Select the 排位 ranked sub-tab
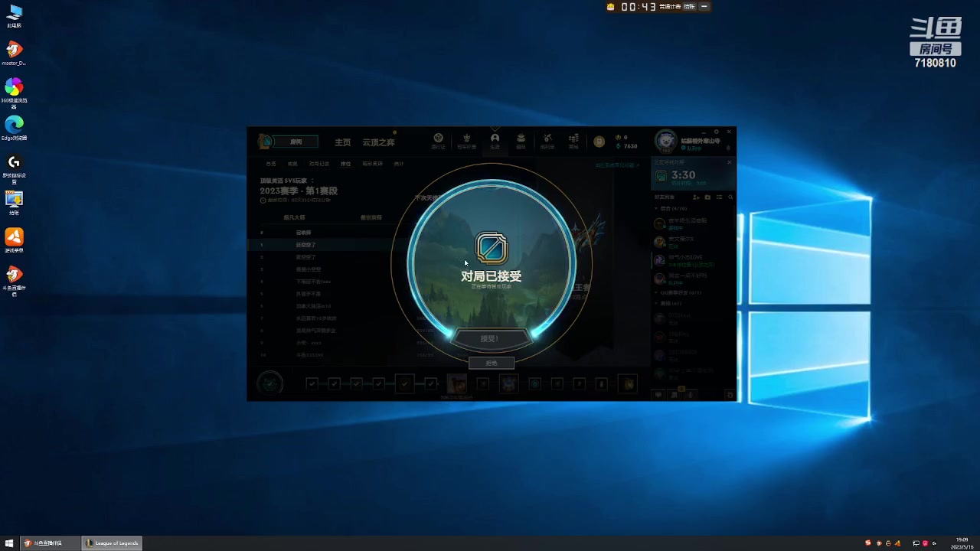This screenshot has height=551, width=980. [x=345, y=164]
